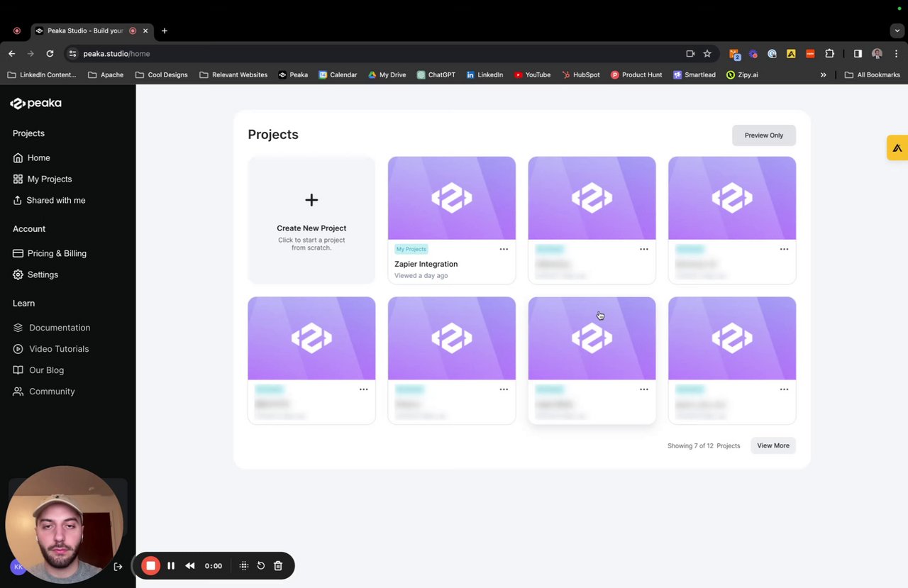Stop the screen recording

pos(150,565)
